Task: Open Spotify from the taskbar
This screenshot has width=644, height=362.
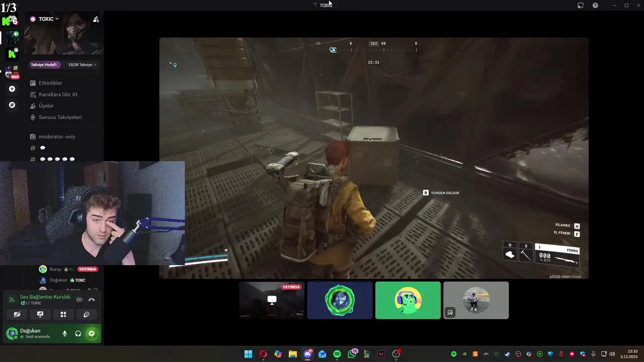Action: pyautogui.click(x=337, y=354)
